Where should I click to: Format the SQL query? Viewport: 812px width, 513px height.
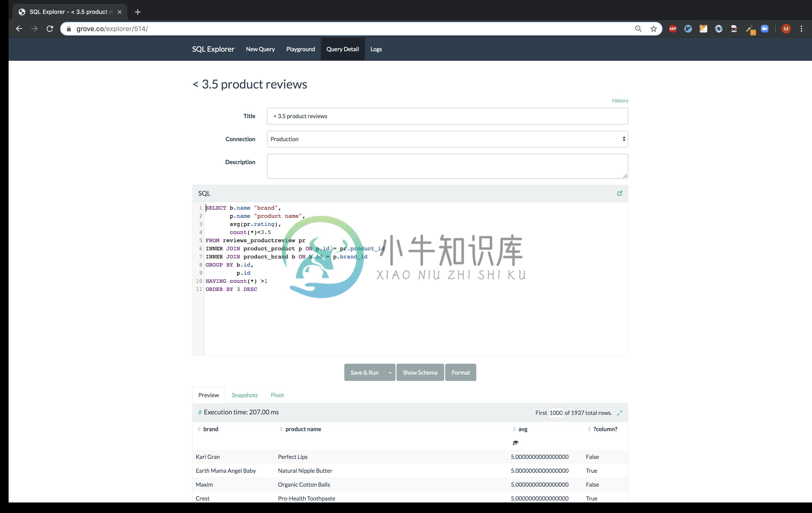coord(460,372)
